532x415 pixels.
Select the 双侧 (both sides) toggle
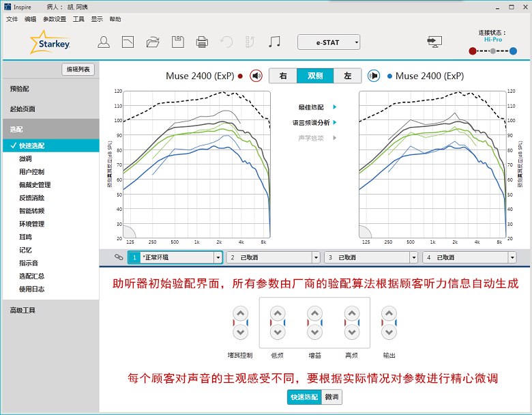(315, 76)
